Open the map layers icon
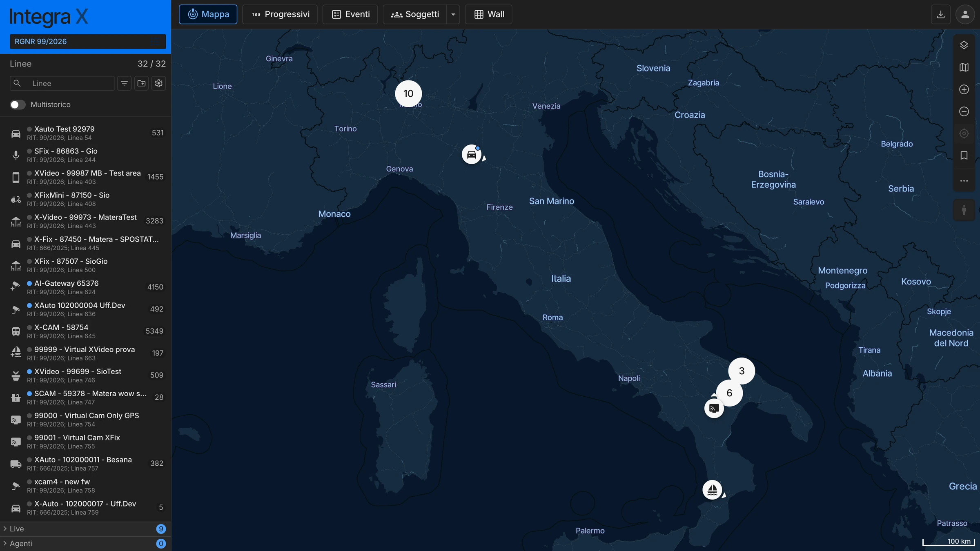Viewport: 980px width, 551px height. coord(964,45)
